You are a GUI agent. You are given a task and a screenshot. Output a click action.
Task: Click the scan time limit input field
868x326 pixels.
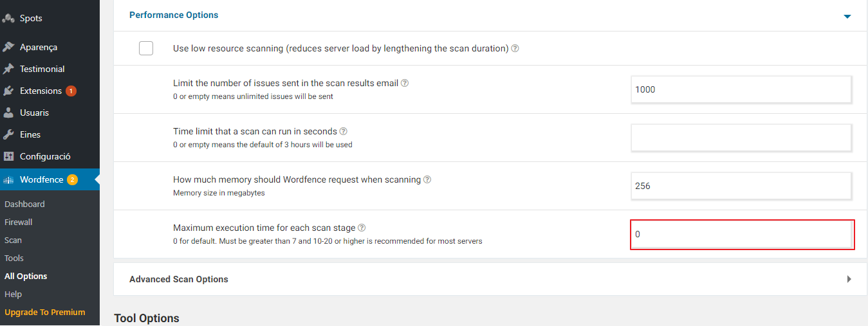[741, 138]
